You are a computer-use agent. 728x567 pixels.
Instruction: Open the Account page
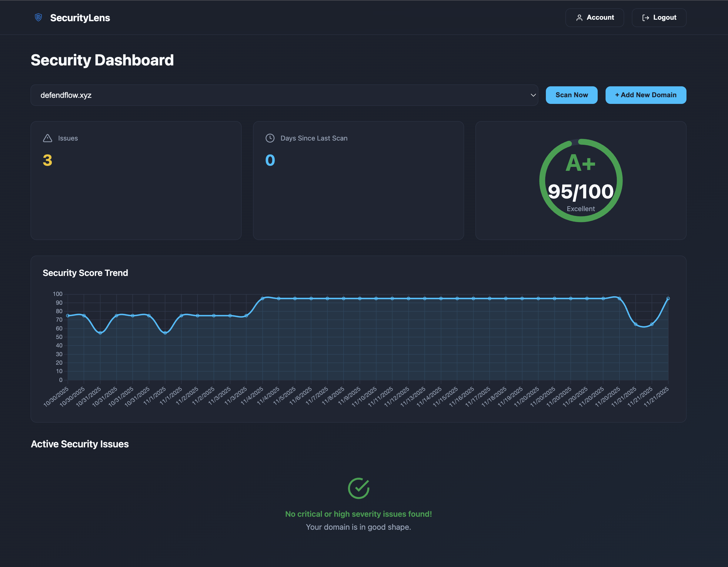pos(594,18)
